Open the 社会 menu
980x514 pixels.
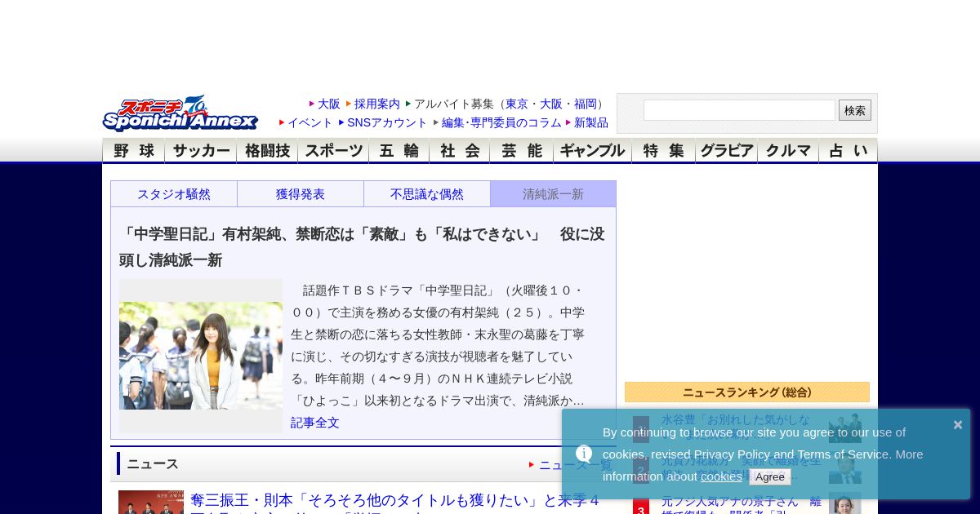tap(460, 150)
